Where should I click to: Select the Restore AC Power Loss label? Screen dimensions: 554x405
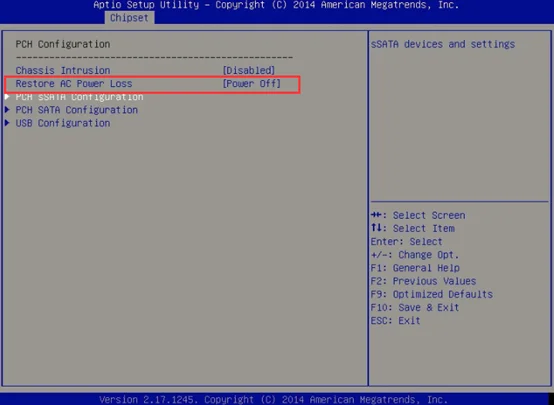coord(74,84)
